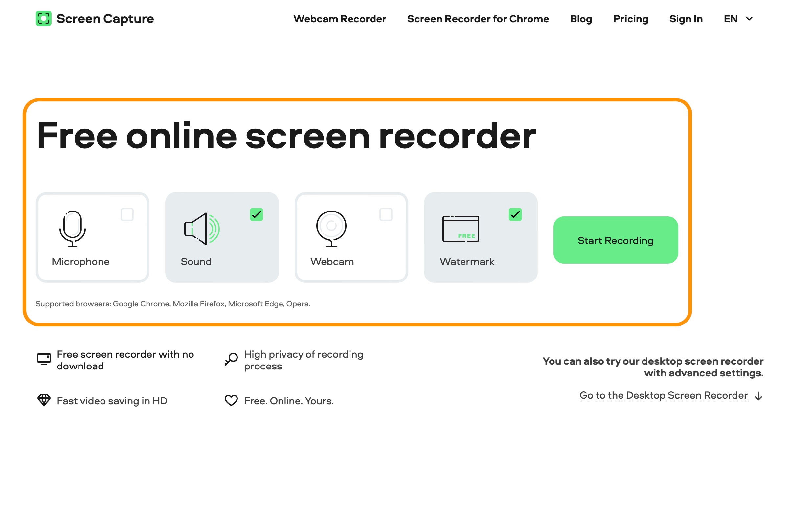Expand the EN language dropdown
Viewport: 812px width, 513px height.
tap(738, 19)
